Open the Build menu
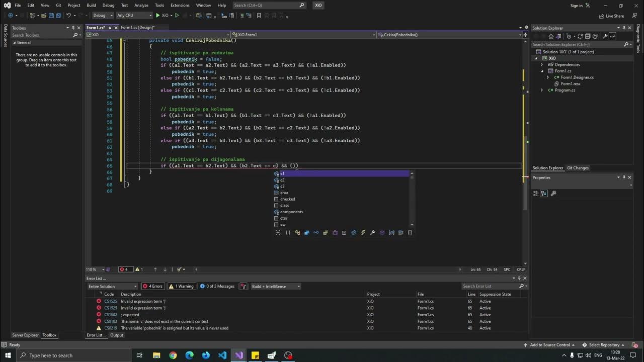The image size is (644, 362). tap(91, 6)
